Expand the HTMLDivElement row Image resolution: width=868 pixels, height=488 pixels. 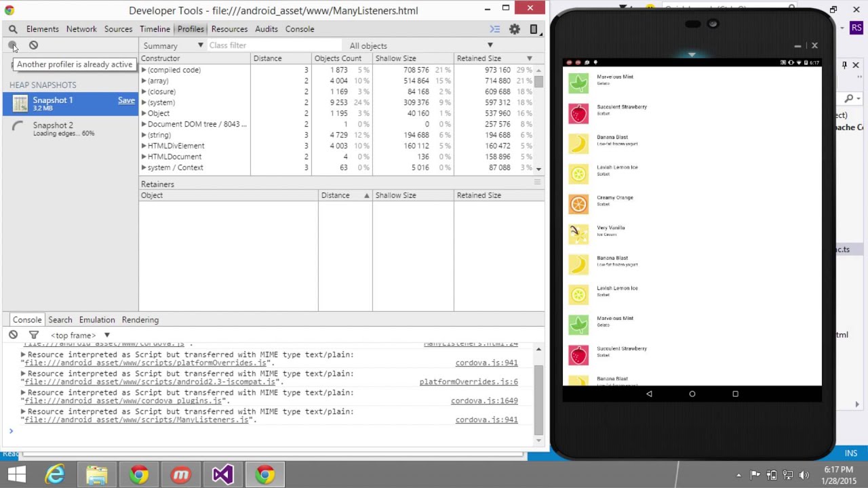coord(144,146)
